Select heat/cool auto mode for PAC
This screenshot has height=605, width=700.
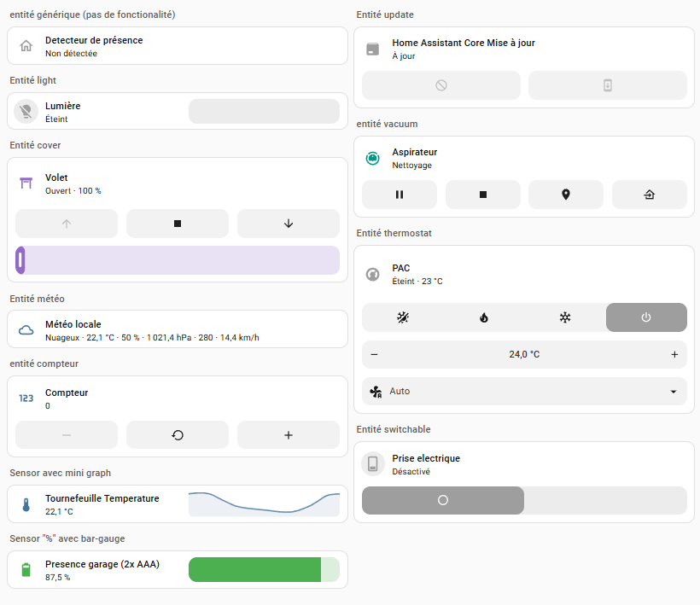pos(403,317)
